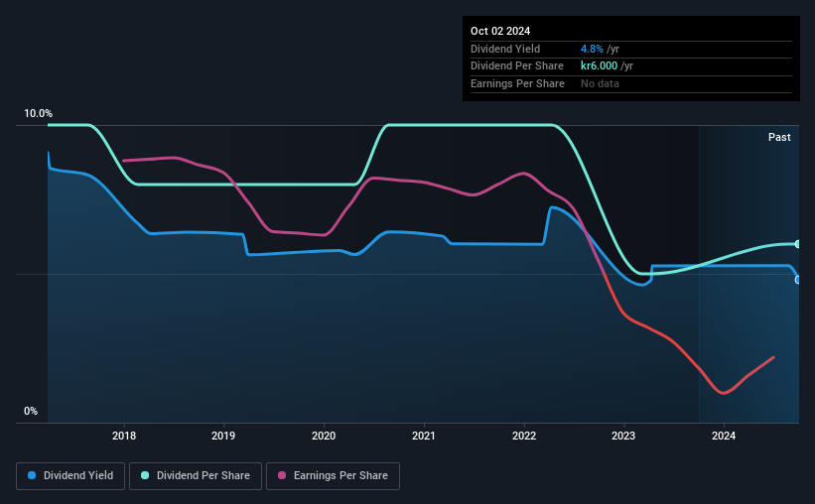
Task: Click the tooltip 'Earnings Per Share' row label
Action: (x=517, y=83)
